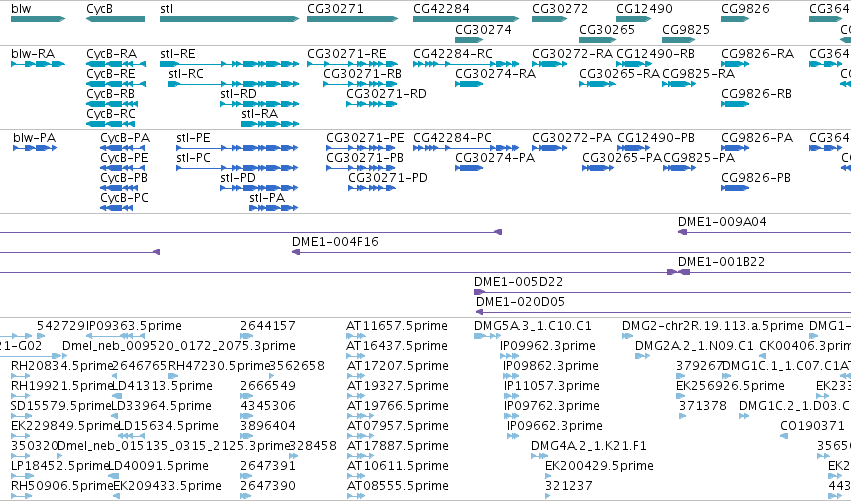Open the CycB-PC protein label
The width and height of the screenshot is (851, 501).
[x=124, y=198]
